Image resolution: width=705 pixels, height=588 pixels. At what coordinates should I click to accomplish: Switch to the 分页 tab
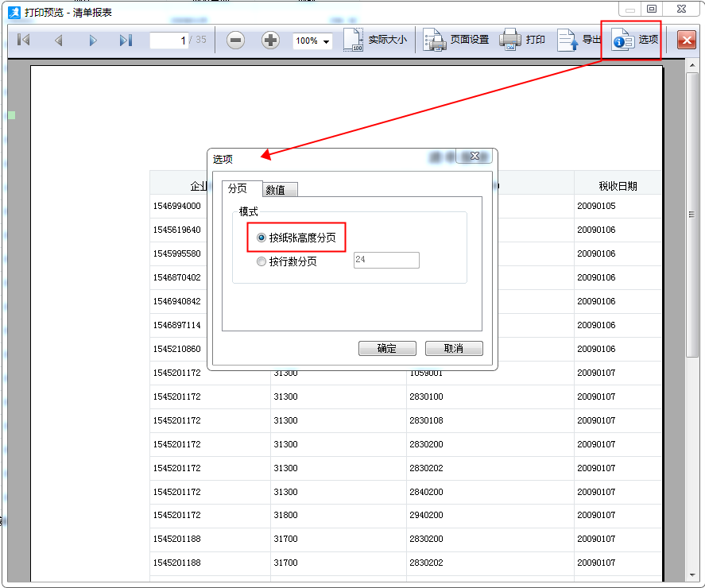(x=238, y=188)
